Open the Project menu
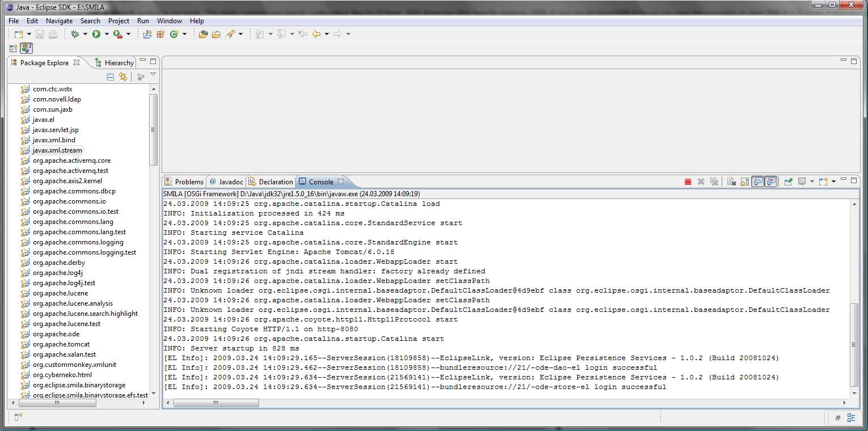 pyautogui.click(x=118, y=21)
